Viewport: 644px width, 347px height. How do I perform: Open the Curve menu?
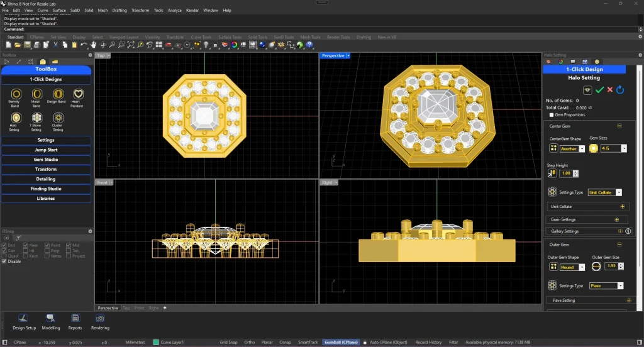(43, 10)
